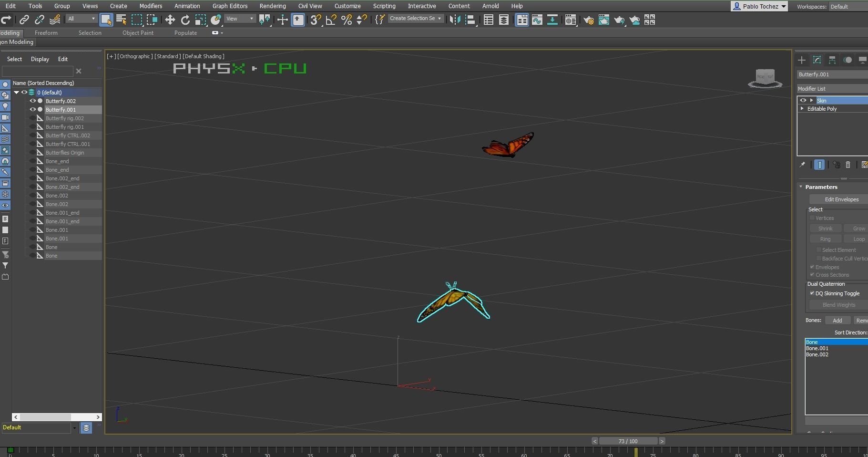
Task: Click the Redo arrow icon
Action: pos(6,20)
